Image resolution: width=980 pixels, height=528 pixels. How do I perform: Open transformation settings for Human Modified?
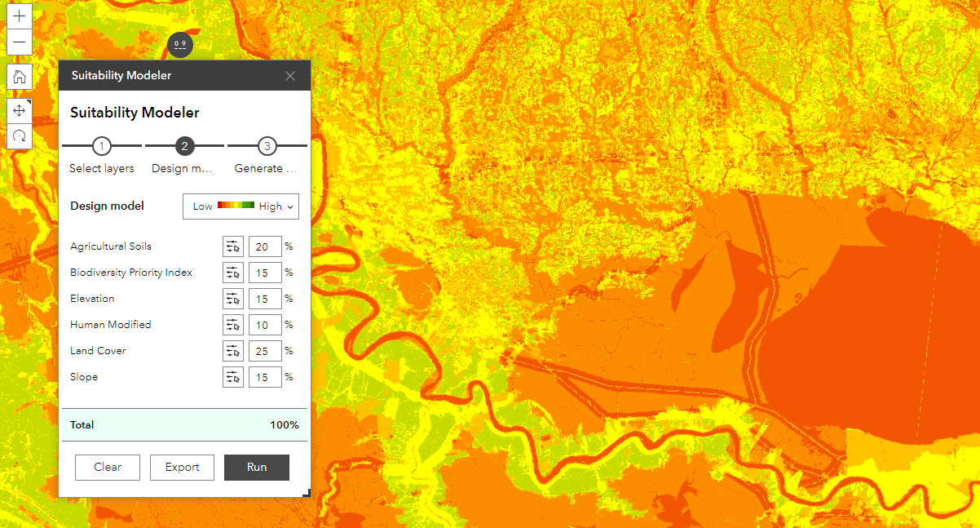point(232,324)
